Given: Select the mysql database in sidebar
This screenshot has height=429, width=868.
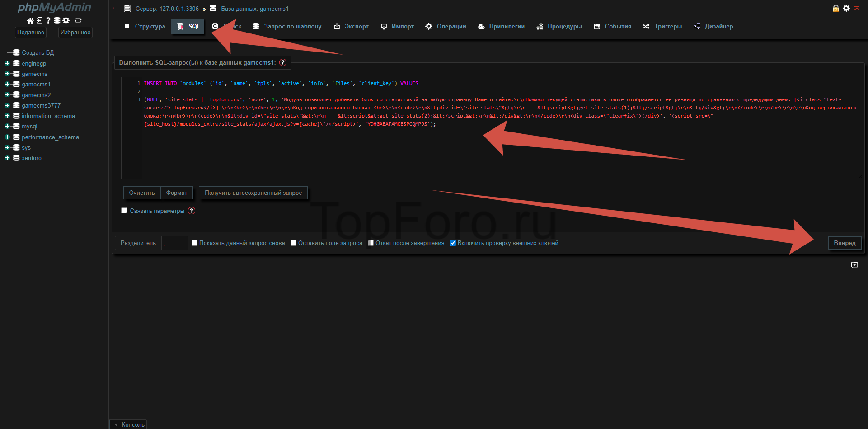Looking at the screenshot, I should [29, 127].
